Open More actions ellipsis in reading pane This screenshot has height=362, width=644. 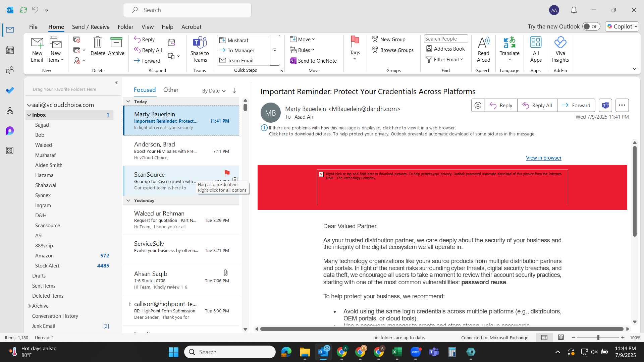622,105
